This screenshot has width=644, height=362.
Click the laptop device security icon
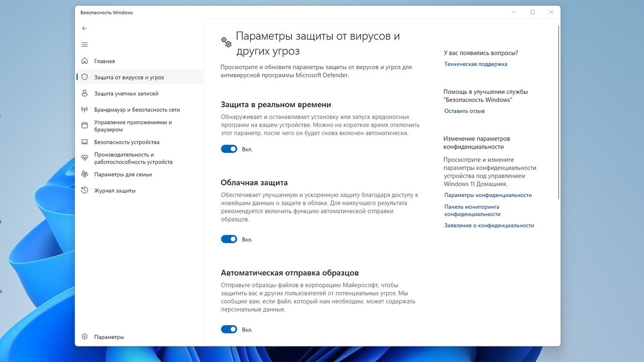84,142
